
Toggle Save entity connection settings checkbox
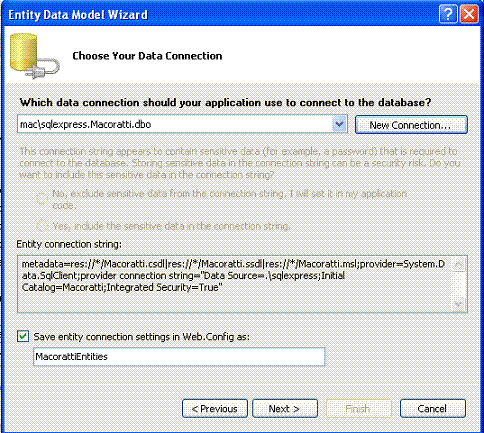[23, 336]
